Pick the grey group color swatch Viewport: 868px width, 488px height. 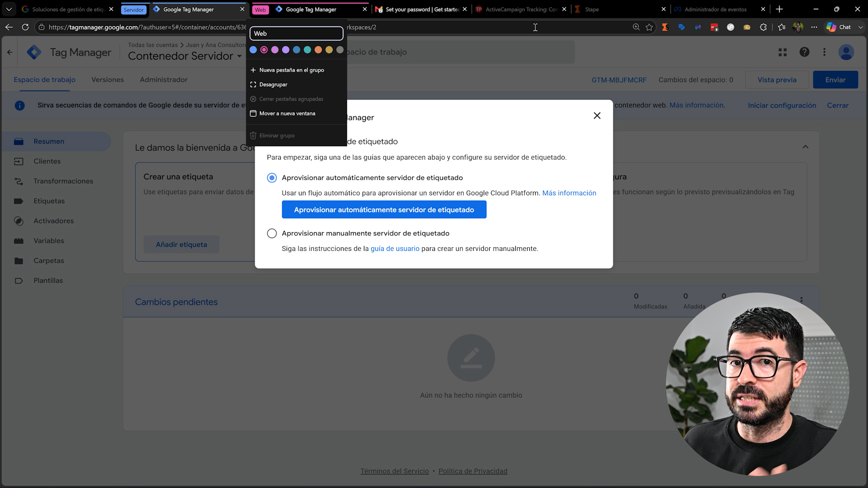pyautogui.click(x=340, y=50)
